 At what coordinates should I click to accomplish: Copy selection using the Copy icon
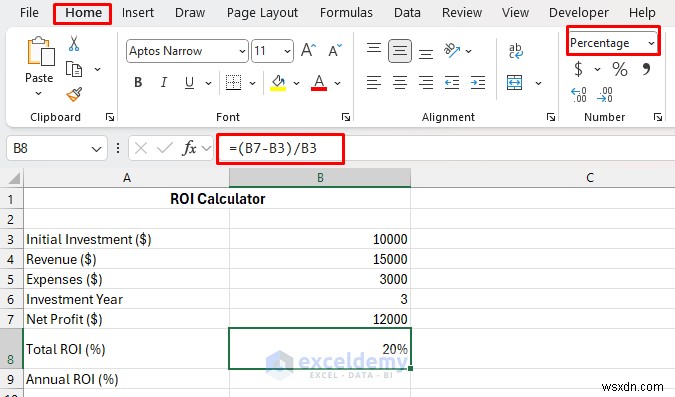[74, 69]
